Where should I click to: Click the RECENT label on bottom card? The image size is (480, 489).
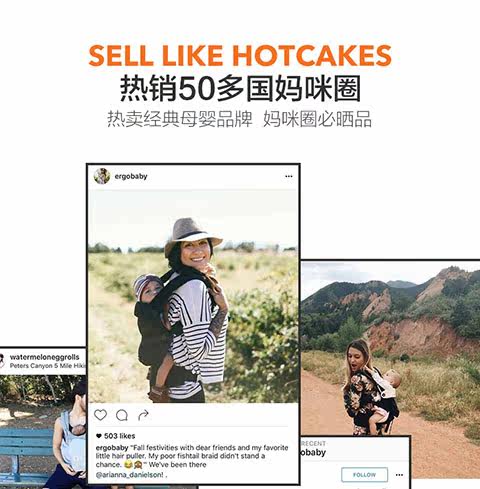pos(313,444)
